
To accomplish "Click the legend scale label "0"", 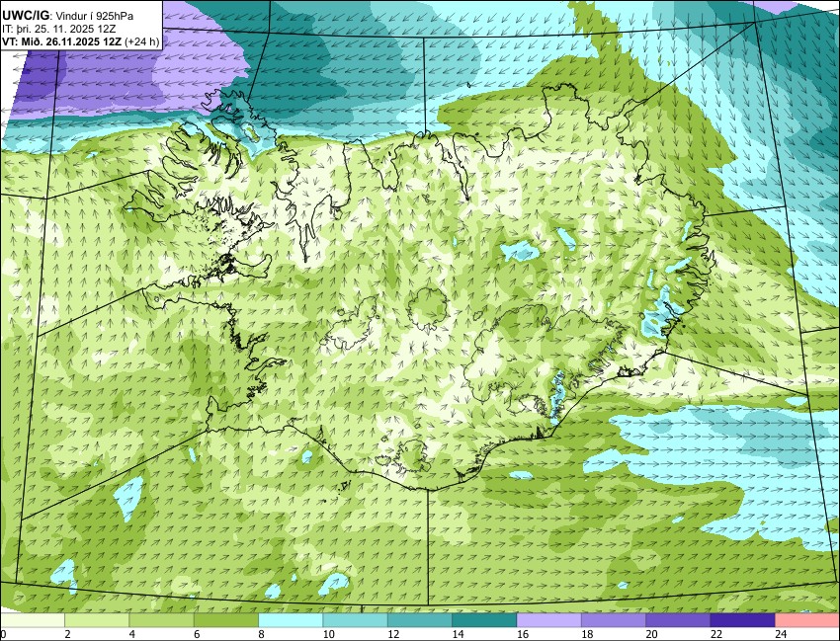I will pyautogui.click(x=3, y=634).
